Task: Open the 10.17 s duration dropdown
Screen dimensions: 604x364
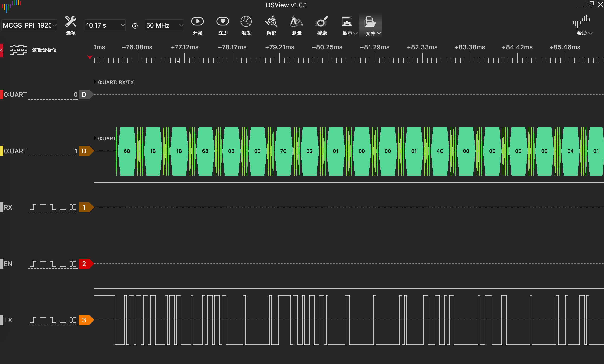Action: click(105, 25)
